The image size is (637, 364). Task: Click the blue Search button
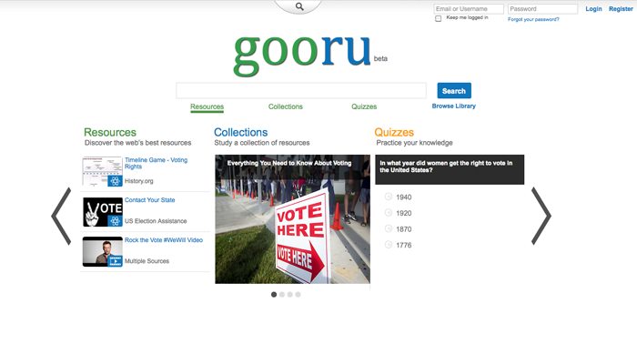(x=454, y=91)
